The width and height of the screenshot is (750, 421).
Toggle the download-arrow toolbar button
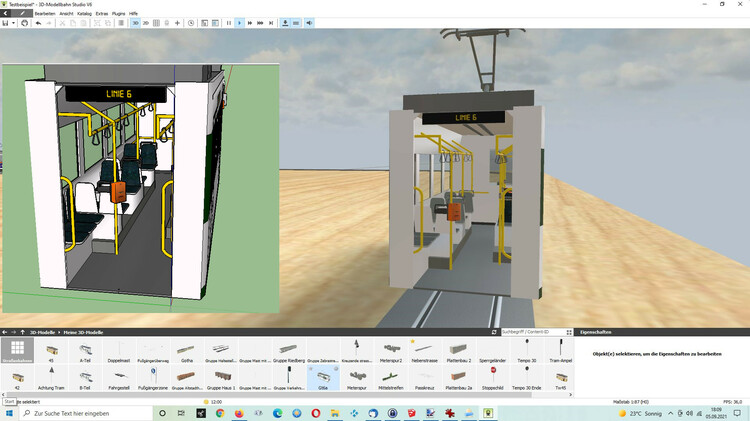[x=282, y=23]
